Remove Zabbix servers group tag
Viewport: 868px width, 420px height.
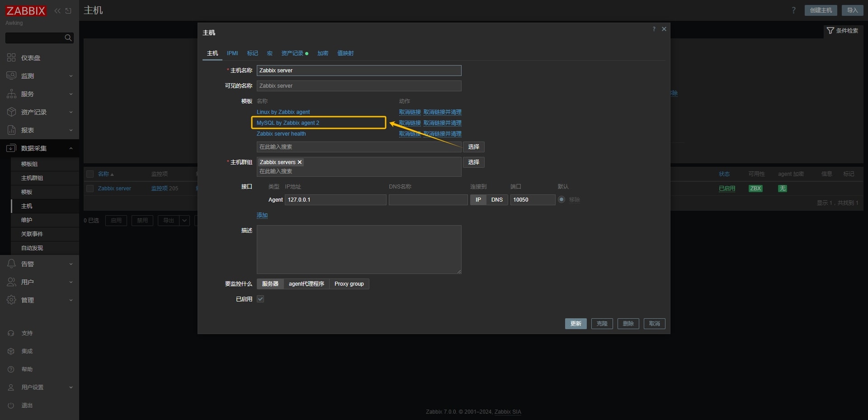point(299,162)
